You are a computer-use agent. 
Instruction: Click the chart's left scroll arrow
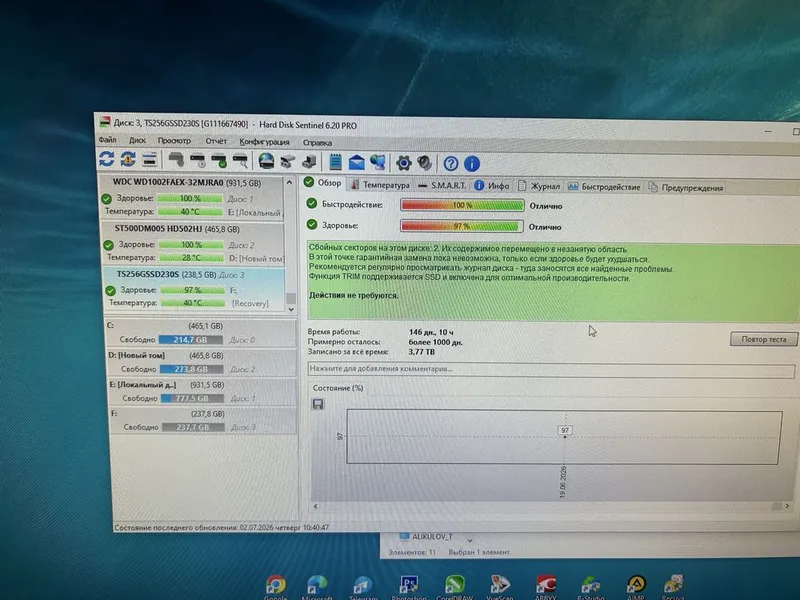pyautogui.click(x=315, y=506)
